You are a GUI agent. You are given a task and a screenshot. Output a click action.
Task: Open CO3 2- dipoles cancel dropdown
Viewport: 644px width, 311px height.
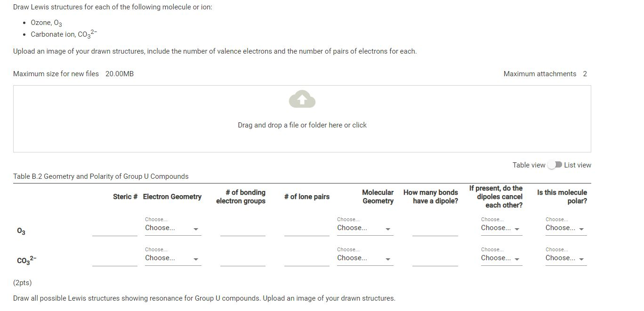click(x=501, y=258)
